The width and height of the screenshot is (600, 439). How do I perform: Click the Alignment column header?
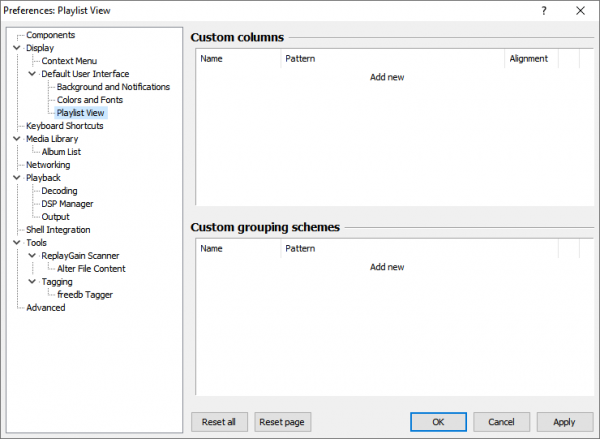coord(529,59)
